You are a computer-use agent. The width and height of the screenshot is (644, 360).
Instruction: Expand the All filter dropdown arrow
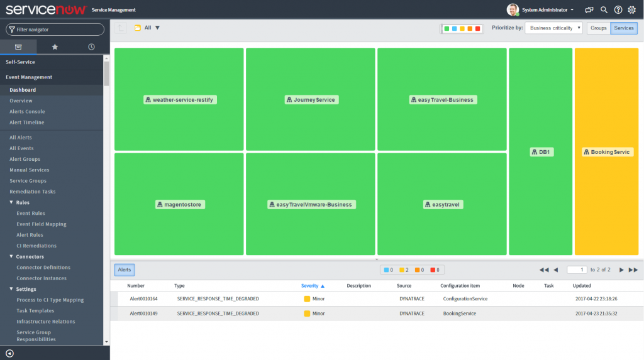coord(157,28)
